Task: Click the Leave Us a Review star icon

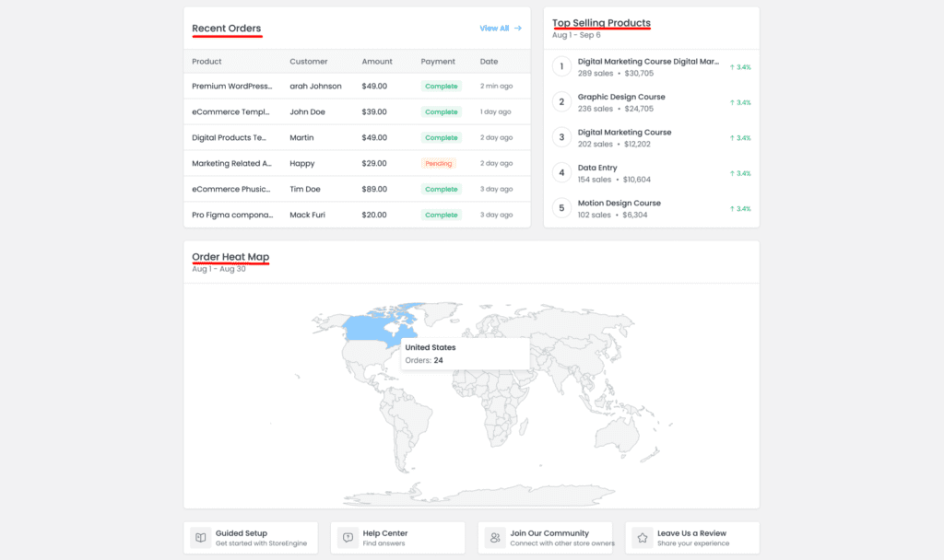Action: [643, 537]
